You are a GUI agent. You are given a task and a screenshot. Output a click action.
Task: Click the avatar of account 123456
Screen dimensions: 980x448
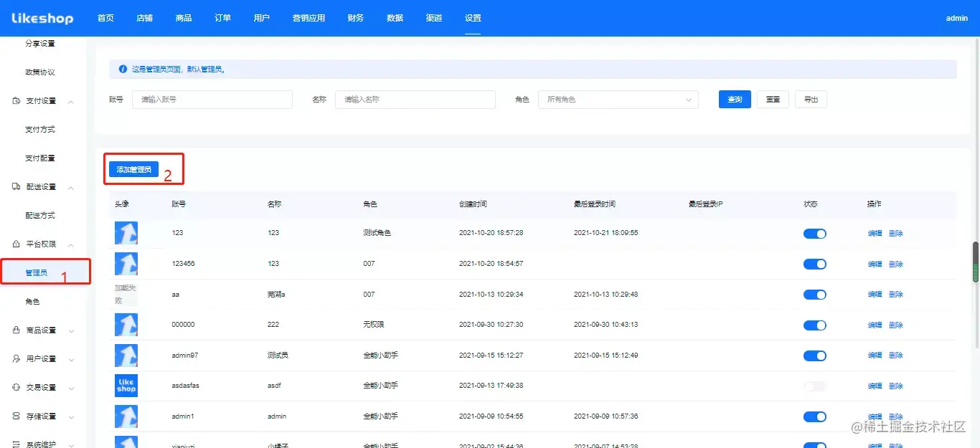tap(126, 264)
